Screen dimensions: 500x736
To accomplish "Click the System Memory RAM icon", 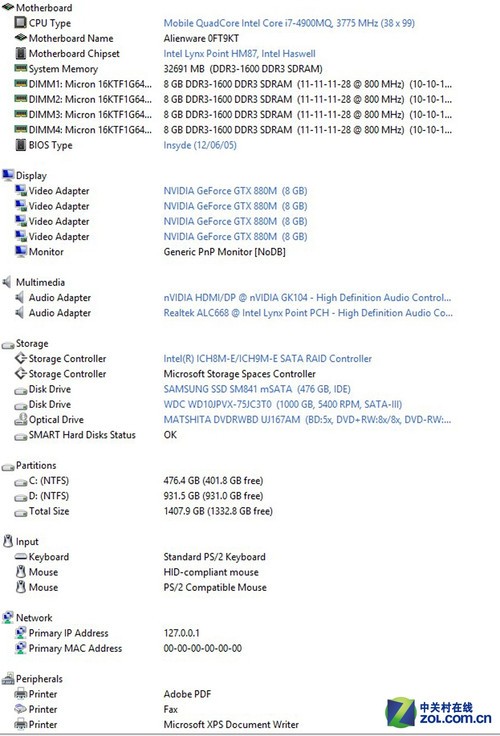I will pyautogui.click(x=20, y=69).
